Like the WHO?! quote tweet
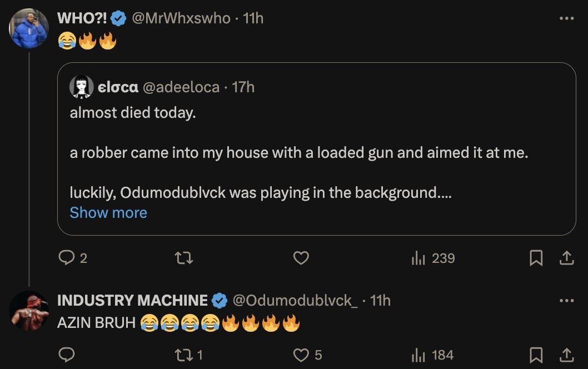Image resolution: width=588 pixels, height=369 pixels. (x=301, y=258)
